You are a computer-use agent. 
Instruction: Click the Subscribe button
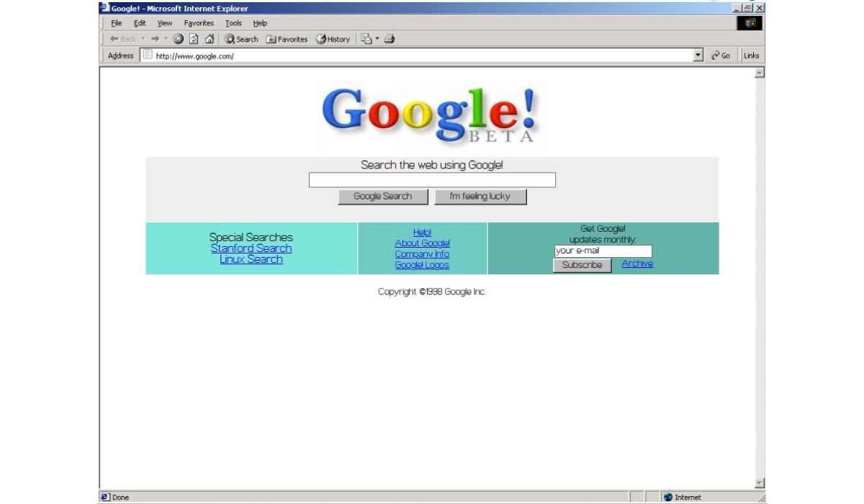582,265
